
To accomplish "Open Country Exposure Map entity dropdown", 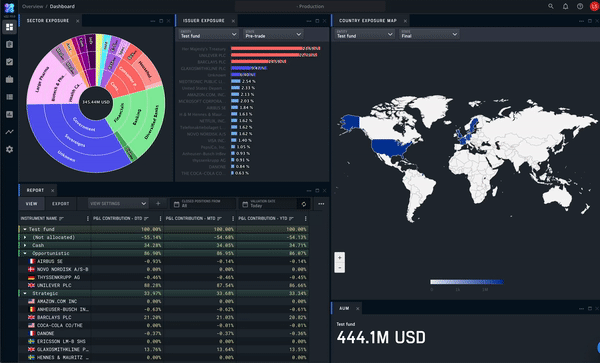I will point(364,34).
